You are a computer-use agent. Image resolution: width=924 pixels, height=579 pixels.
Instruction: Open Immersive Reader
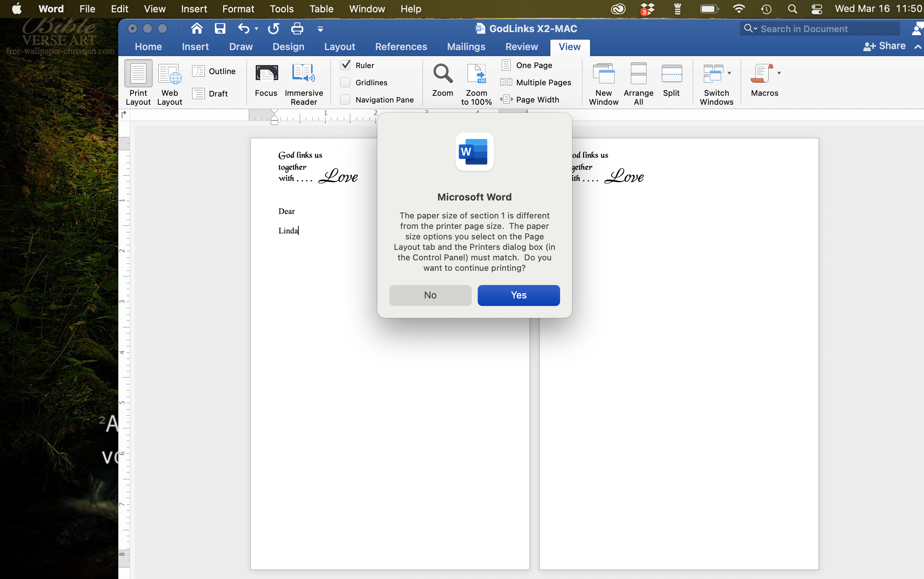tap(303, 82)
